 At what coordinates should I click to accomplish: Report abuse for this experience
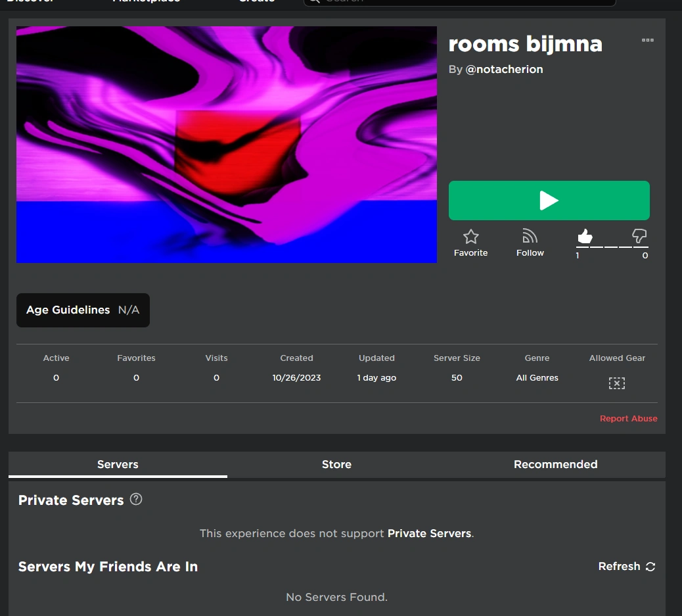coord(628,418)
